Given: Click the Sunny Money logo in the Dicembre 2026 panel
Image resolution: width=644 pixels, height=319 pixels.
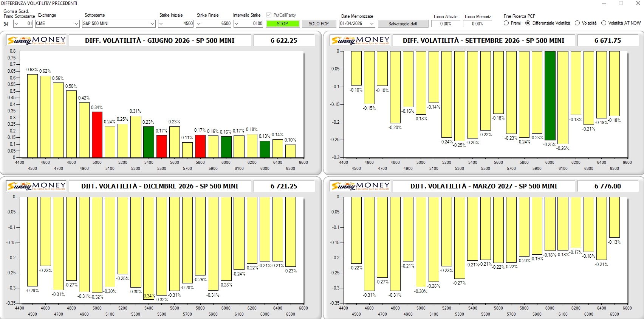Looking at the screenshot, I should tap(37, 186).
